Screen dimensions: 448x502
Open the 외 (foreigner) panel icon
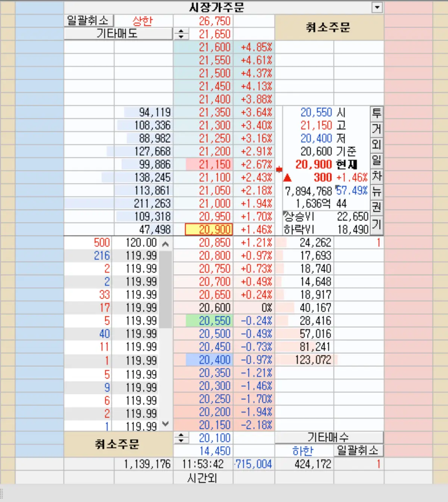point(376,145)
